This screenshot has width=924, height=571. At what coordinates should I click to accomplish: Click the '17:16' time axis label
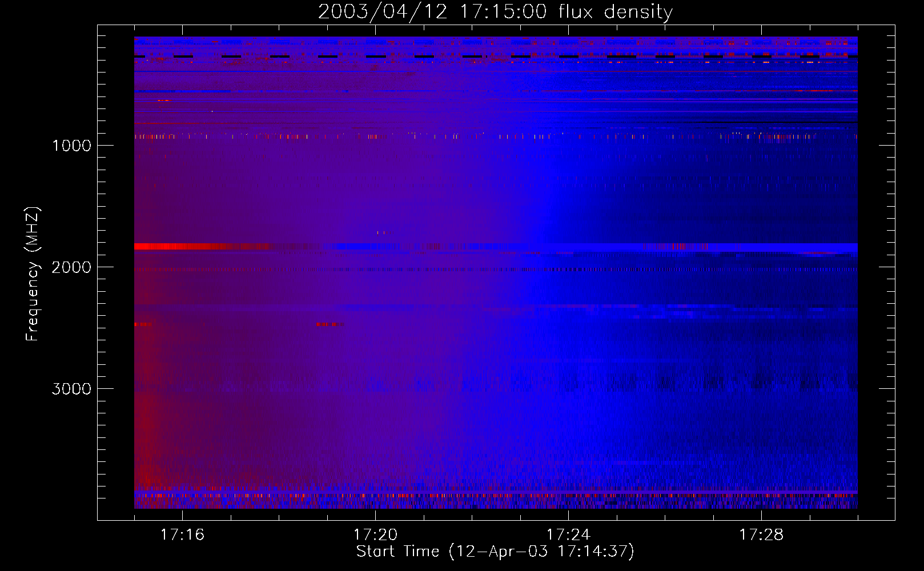tap(182, 534)
